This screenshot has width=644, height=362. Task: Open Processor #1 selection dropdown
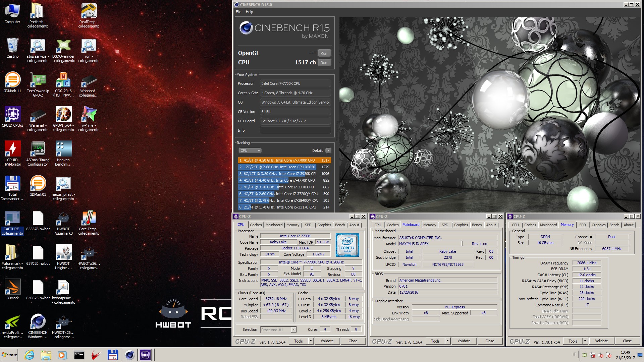point(278,330)
